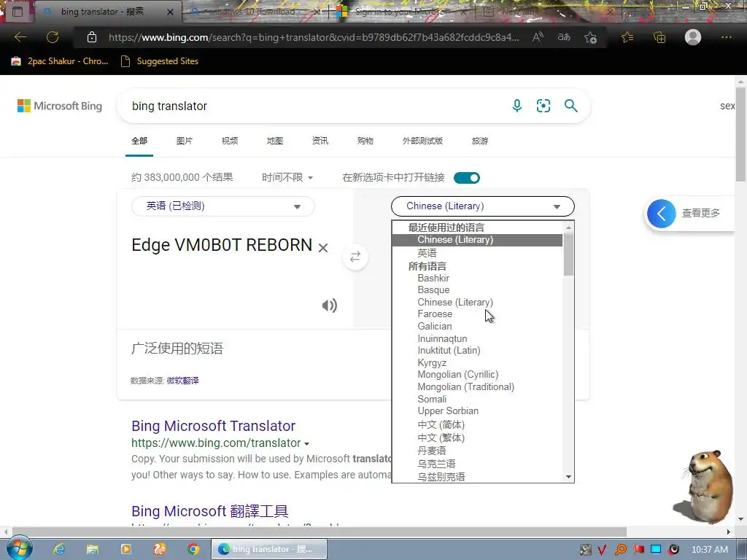747x560 pixels.
Task: Choose Basque from language list
Action: click(x=433, y=290)
